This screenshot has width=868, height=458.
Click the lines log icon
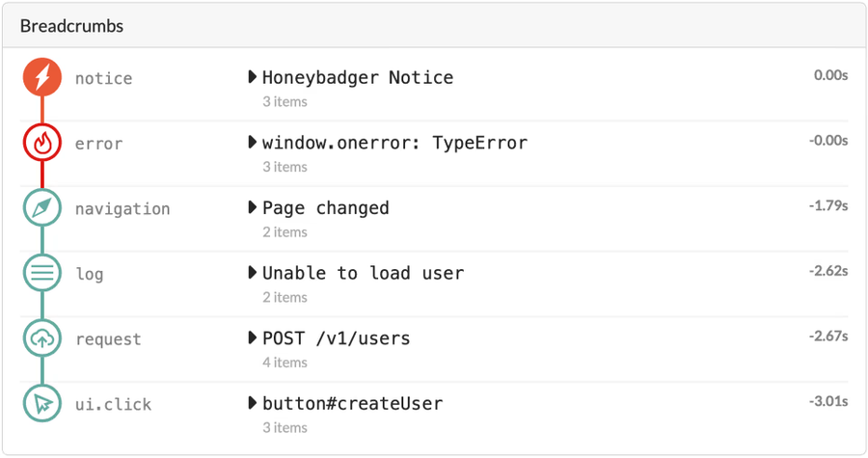(x=42, y=274)
